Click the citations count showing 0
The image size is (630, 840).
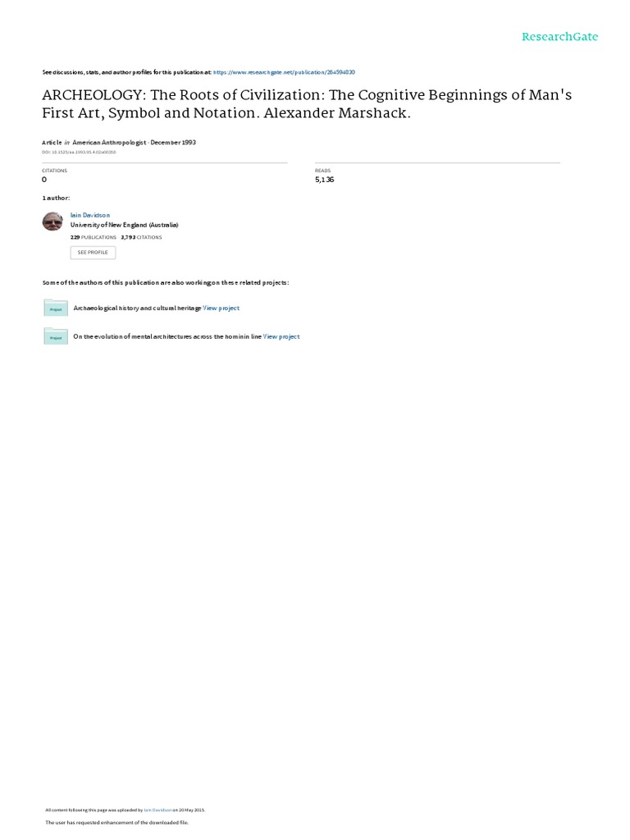click(44, 180)
